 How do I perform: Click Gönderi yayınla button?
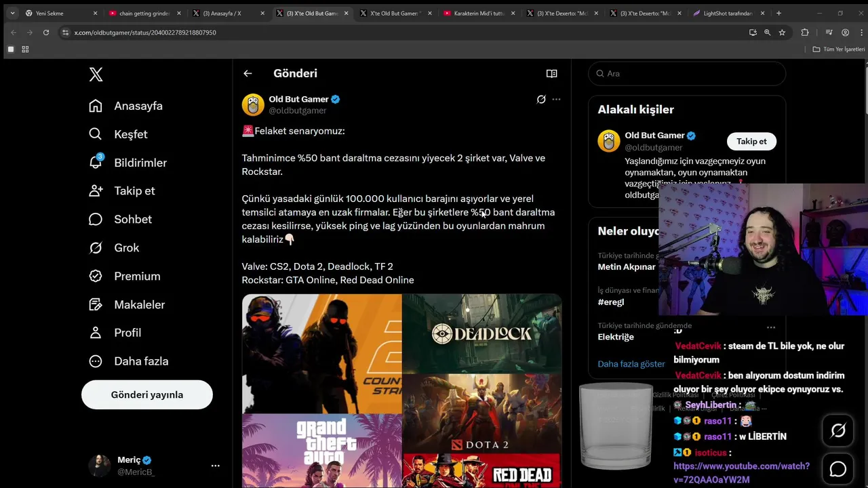click(147, 394)
